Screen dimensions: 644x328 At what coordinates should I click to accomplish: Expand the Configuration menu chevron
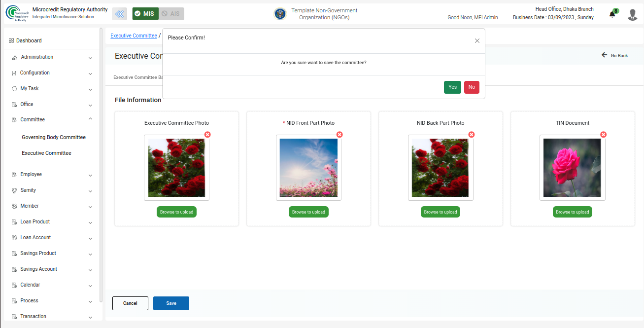[x=90, y=73]
